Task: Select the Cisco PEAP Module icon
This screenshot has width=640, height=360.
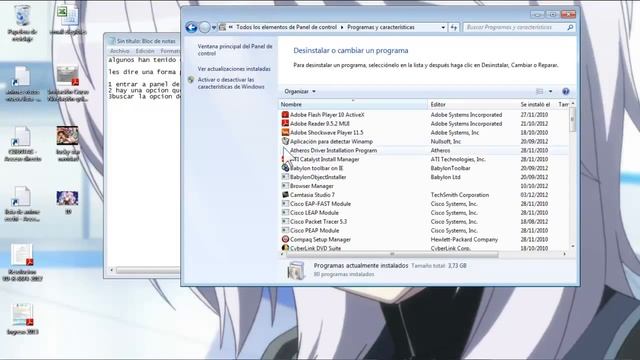Action: (285, 231)
